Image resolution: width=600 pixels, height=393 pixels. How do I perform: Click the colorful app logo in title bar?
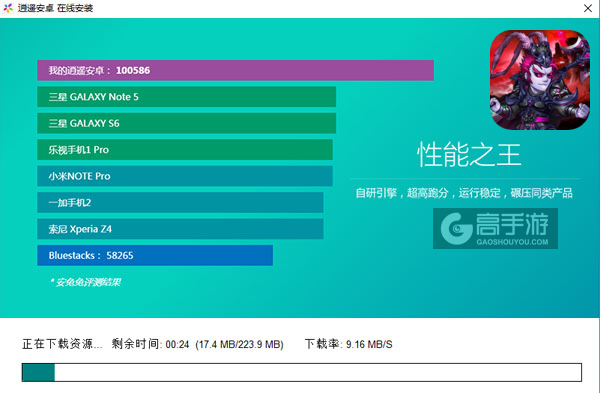(8, 8)
